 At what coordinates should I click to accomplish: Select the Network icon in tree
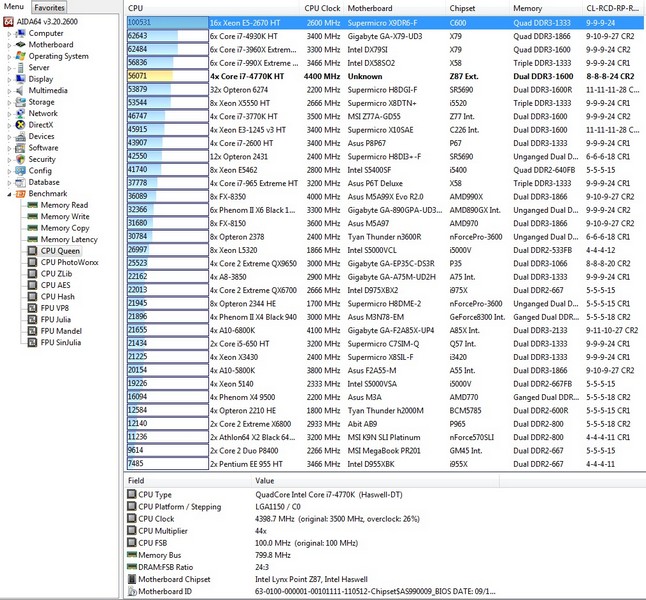click(x=20, y=113)
